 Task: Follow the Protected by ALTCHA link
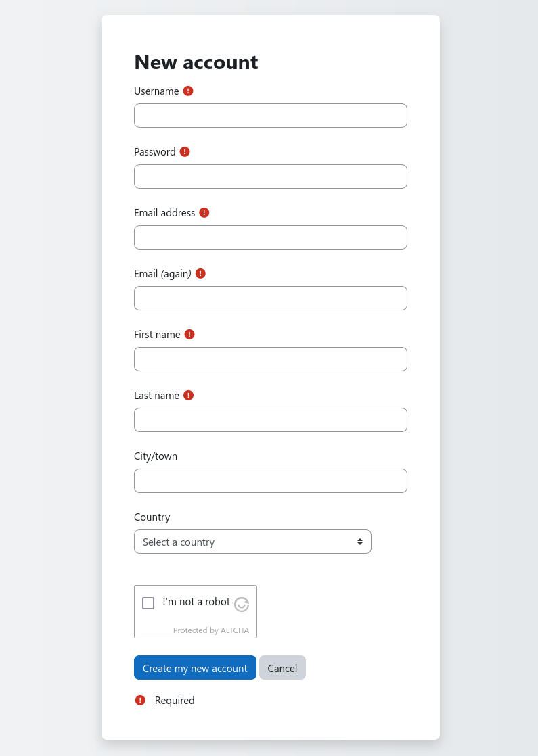tap(211, 630)
